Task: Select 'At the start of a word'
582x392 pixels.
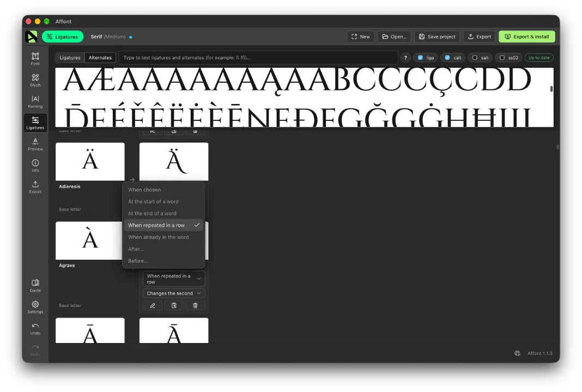Action: pos(163,201)
